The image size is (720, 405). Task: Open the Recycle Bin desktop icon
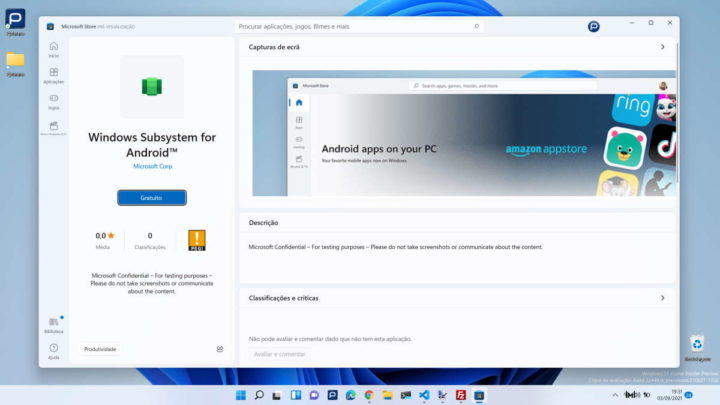[697, 346]
